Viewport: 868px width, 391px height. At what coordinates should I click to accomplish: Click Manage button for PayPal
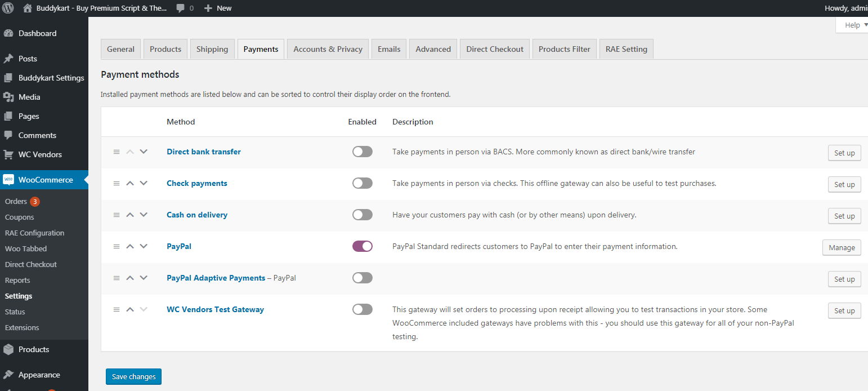click(x=842, y=247)
